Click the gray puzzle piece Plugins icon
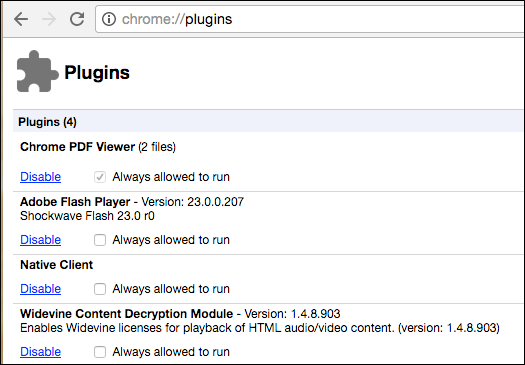The width and height of the screenshot is (525, 365). point(38,71)
